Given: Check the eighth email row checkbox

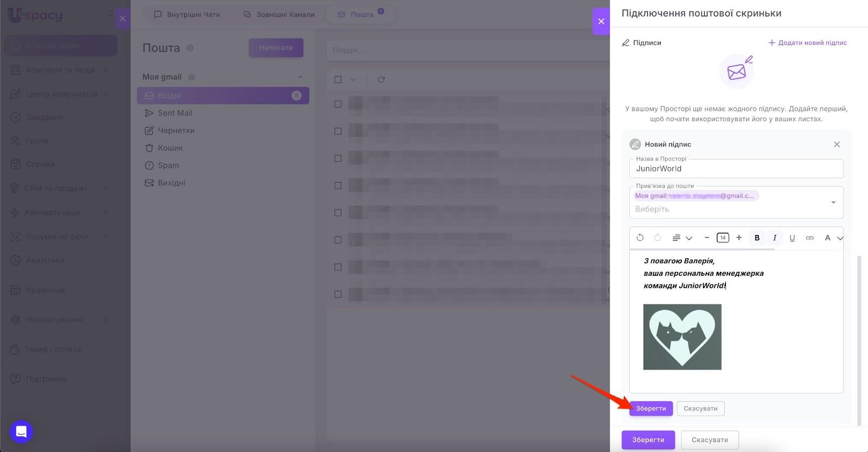Looking at the screenshot, I should point(338,294).
